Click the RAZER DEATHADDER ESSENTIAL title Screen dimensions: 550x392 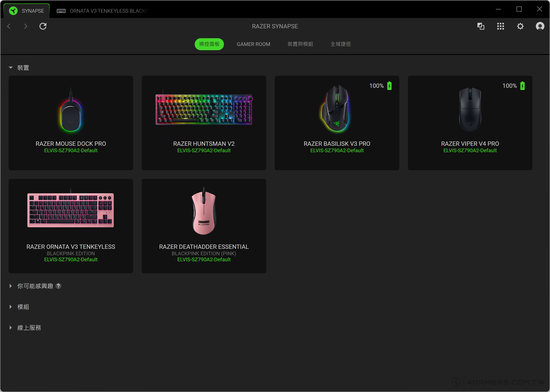[204, 247]
